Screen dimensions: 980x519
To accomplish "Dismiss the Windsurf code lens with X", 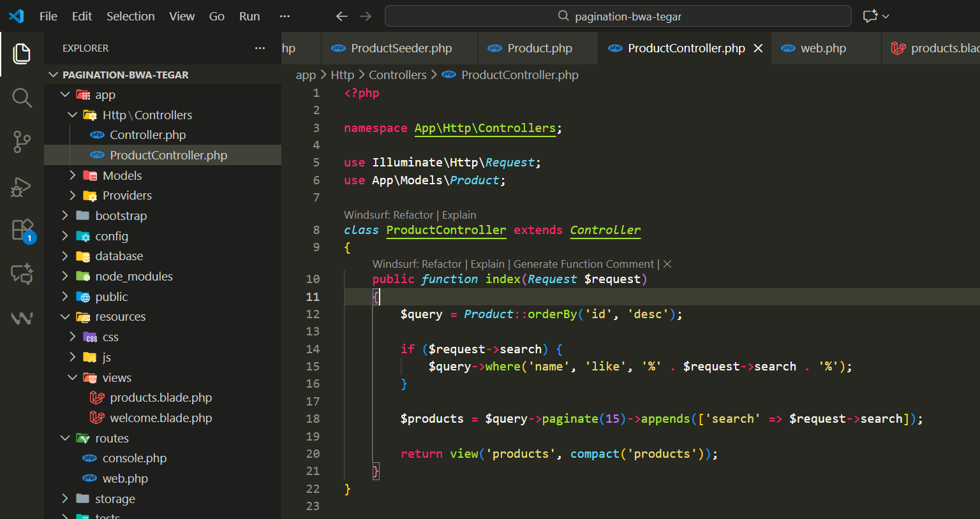I will (667, 264).
